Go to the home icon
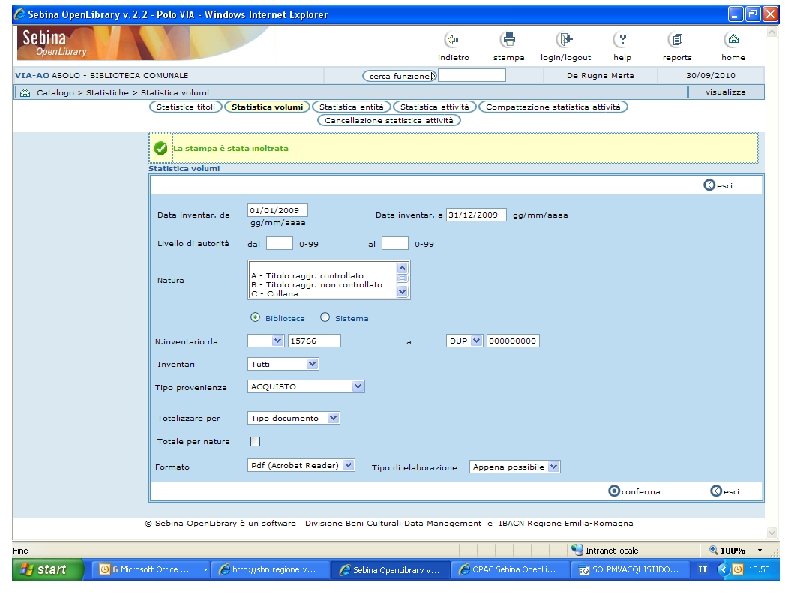The width and height of the screenshot is (794, 595). click(x=733, y=39)
